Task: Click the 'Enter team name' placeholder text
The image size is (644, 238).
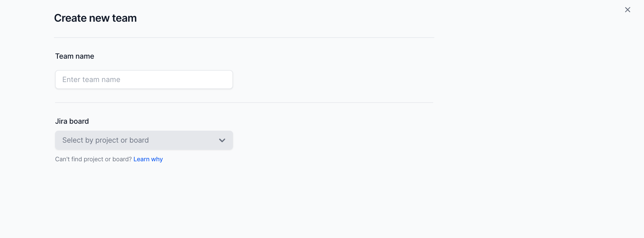Action: (x=91, y=79)
